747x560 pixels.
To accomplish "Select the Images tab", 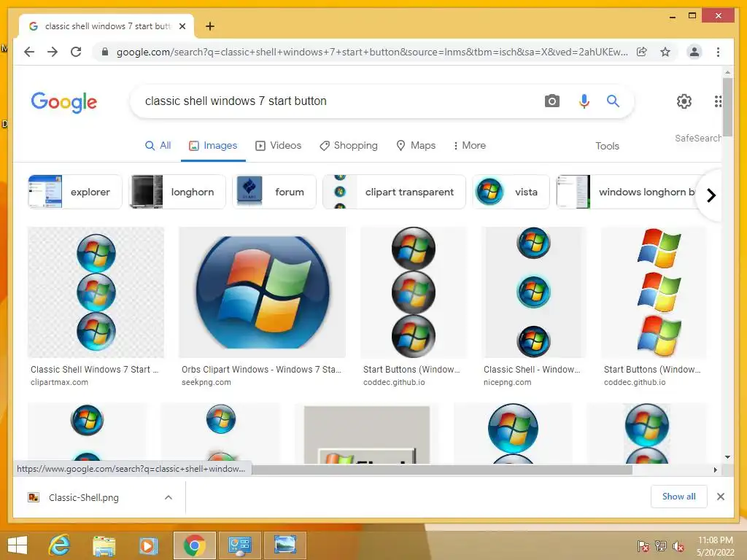I will coord(213,145).
